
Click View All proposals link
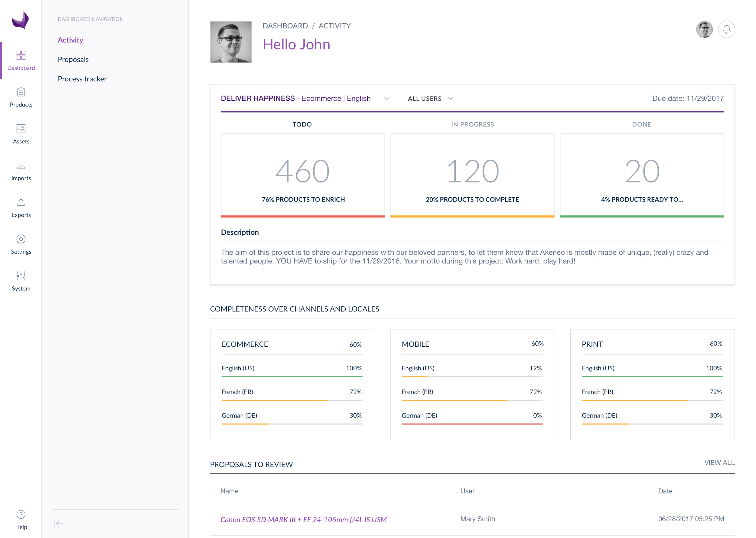click(x=719, y=462)
